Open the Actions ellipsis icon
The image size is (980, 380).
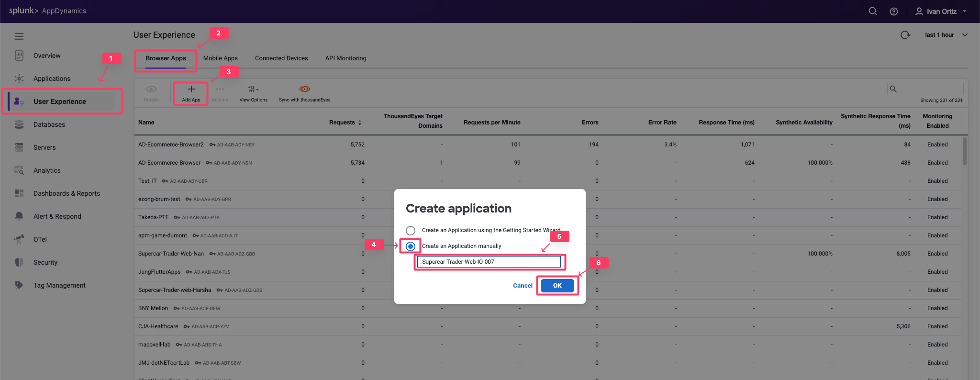[220, 89]
